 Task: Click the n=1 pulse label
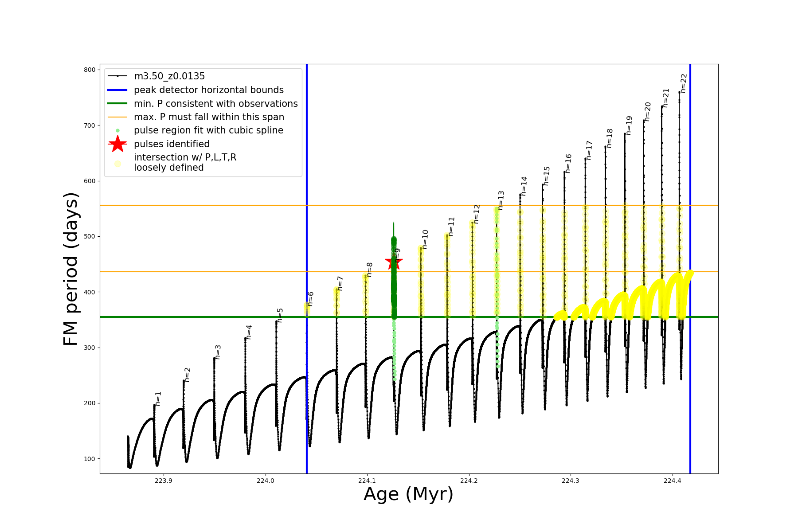pos(158,399)
